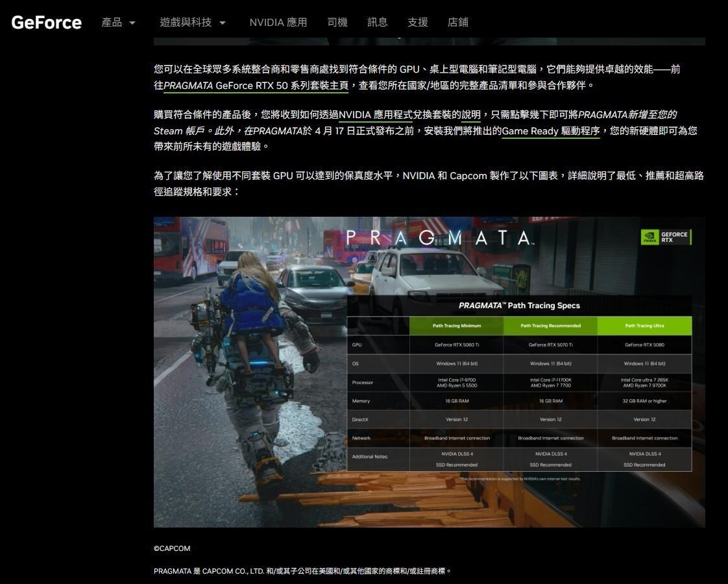Screen dimensions: 728x584
Task: Click the GeForce RTX badge in image
Action: coord(665,237)
